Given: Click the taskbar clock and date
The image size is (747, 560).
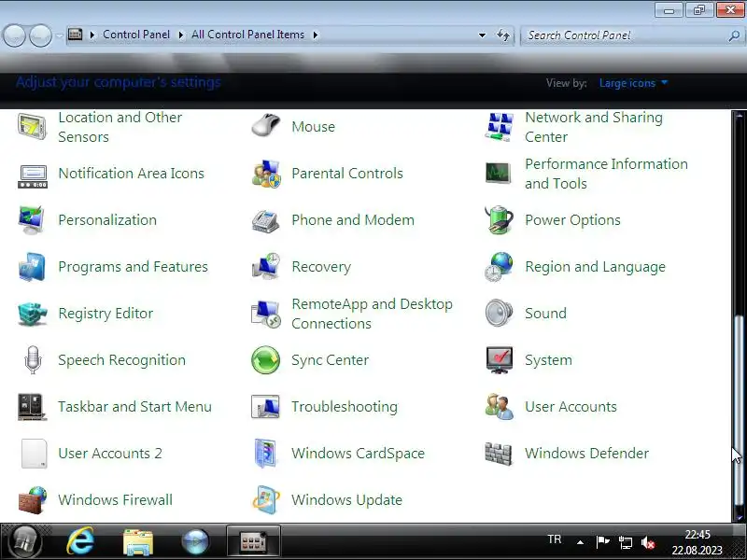Looking at the screenshot, I should point(697,542).
